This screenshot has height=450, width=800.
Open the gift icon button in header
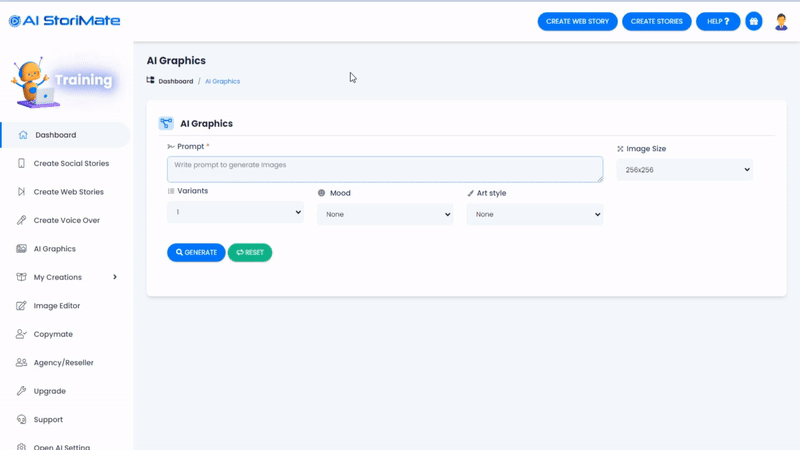tap(754, 21)
